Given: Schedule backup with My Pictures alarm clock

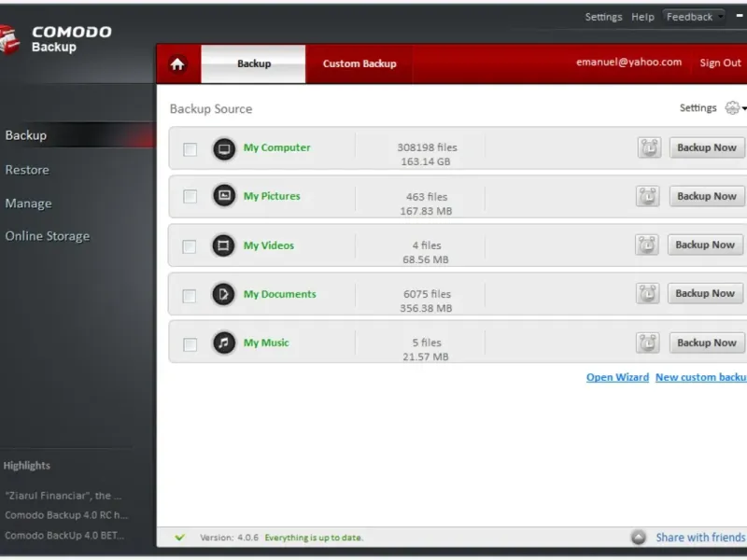Looking at the screenshot, I should (x=648, y=196).
